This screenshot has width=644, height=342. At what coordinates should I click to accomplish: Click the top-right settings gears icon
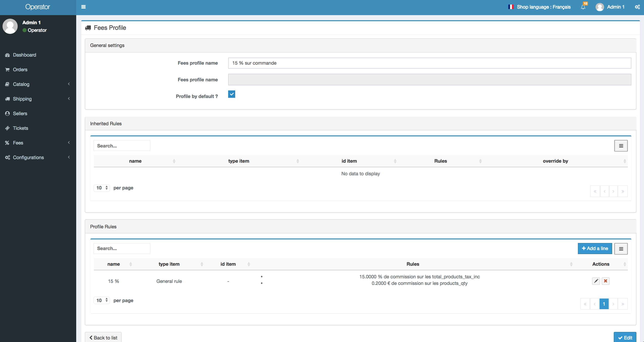[637, 7]
